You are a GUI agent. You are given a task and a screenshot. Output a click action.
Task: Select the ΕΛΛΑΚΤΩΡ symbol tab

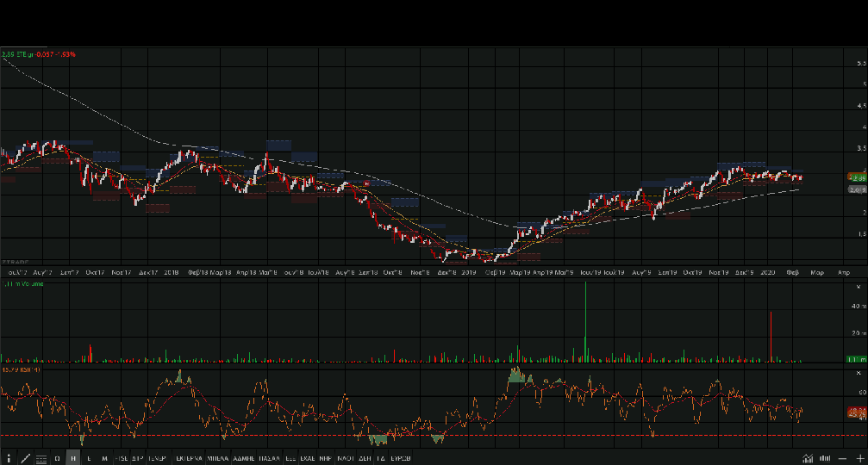tap(188, 458)
